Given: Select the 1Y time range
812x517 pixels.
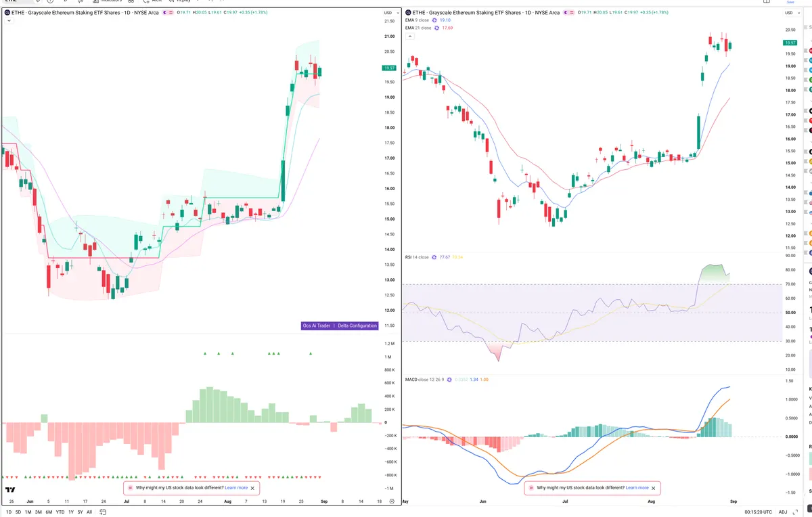Looking at the screenshot, I should point(71,512).
